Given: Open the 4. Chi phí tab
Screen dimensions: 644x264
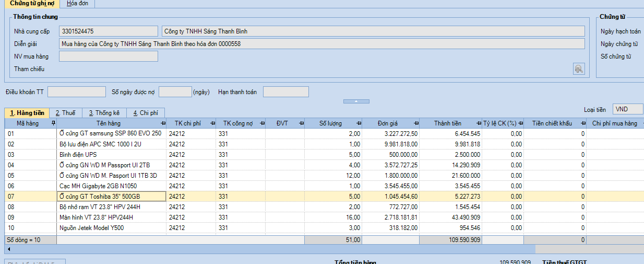Looking at the screenshot, I should 146,112.
